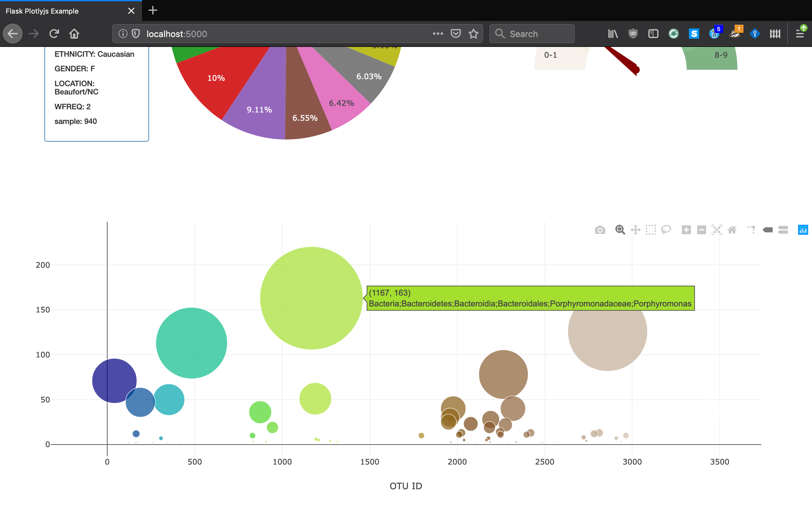This screenshot has height=507, width=812.
Task: Zoom in using the plus modebar icon
Action: (x=686, y=230)
